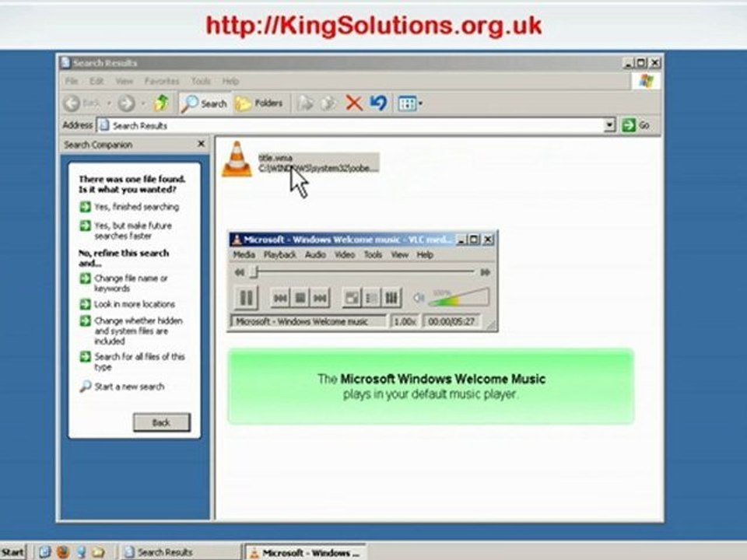The image size is (747, 560).
Task: Open the Favorites menu
Action: tap(162, 82)
